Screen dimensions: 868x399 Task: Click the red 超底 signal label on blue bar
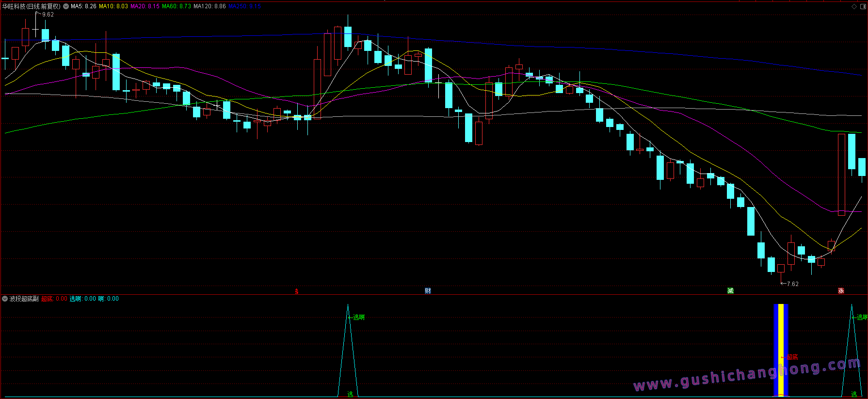(x=792, y=357)
